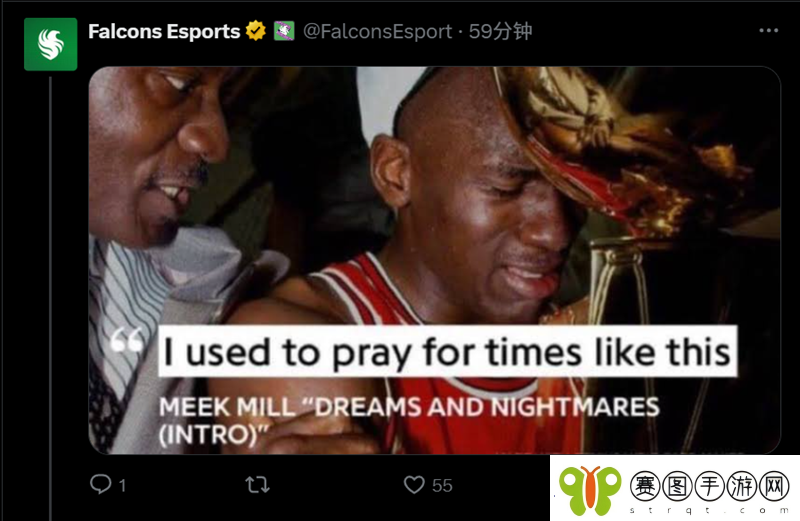Click the 'I used to pray' quote text
This screenshot has width=800, height=521.
[447, 352]
